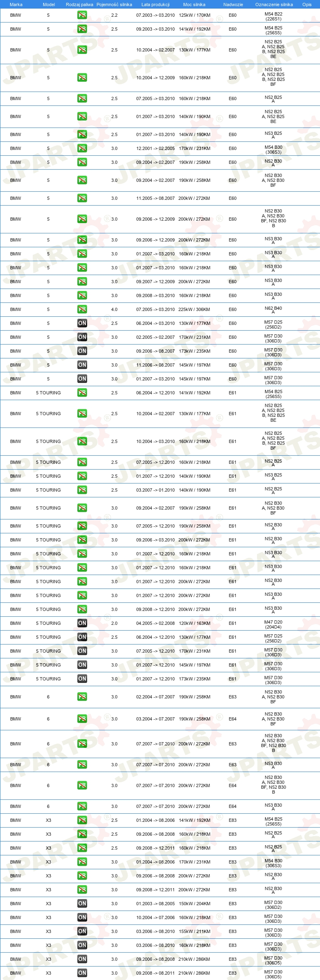Select the engine code M57 D30 (306D2)
Screen dimensions: 320x980
point(273,905)
